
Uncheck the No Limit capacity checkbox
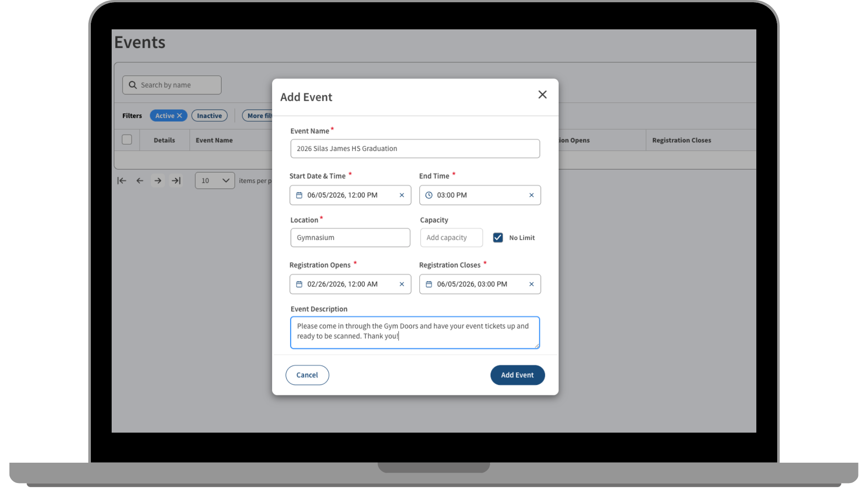click(498, 237)
